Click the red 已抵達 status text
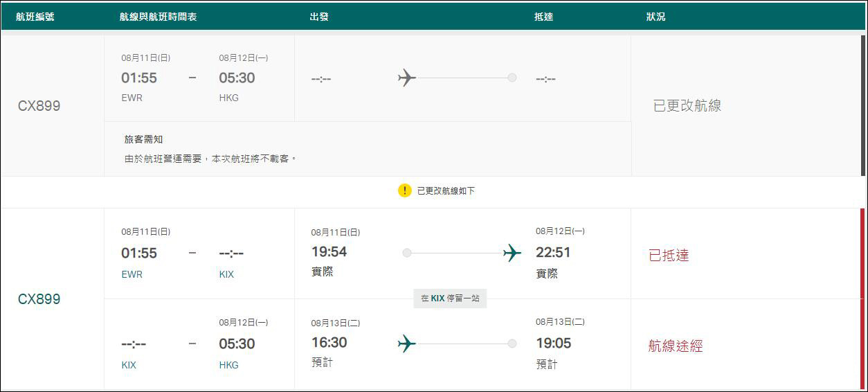868x392 pixels. click(669, 256)
